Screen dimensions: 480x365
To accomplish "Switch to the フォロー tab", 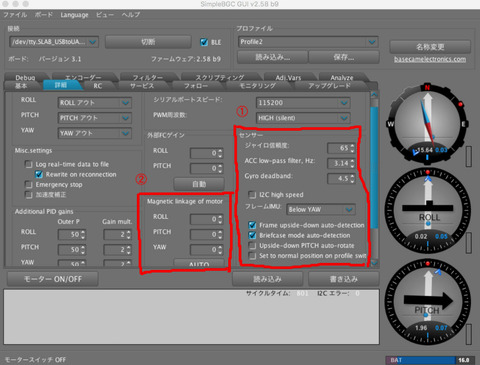I will [x=196, y=86].
